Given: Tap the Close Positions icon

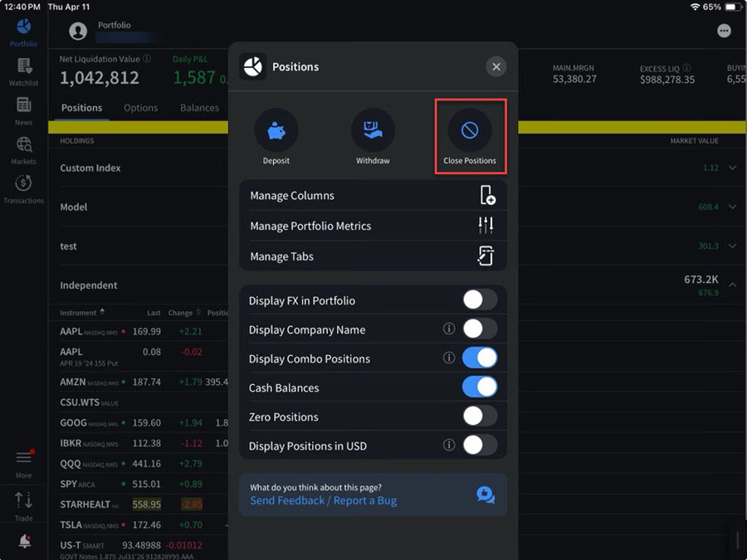Looking at the screenshot, I should (x=470, y=130).
